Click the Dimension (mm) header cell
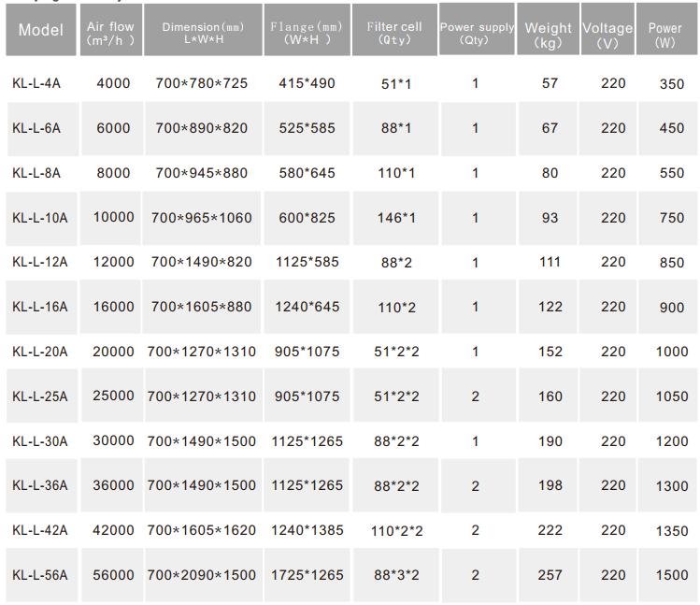This screenshot has width=700, height=605. 203,34
